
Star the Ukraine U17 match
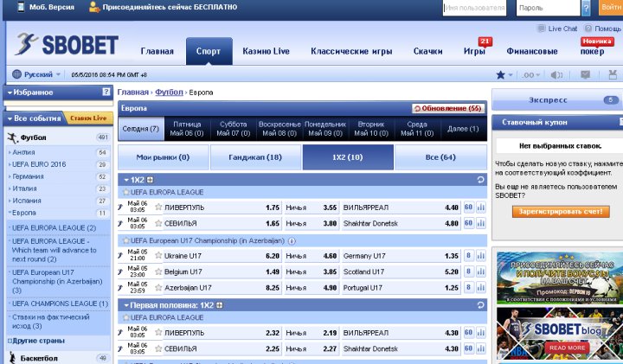tap(158, 255)
